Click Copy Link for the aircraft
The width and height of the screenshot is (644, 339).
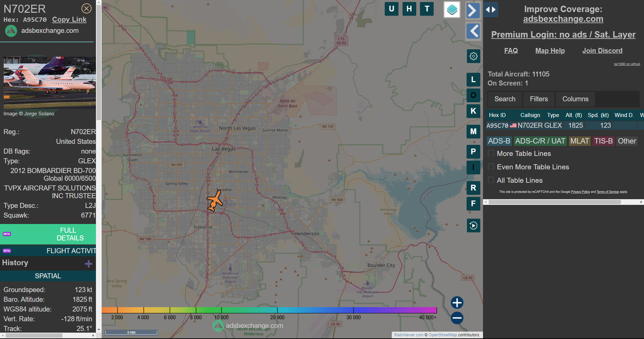(69, 19)
